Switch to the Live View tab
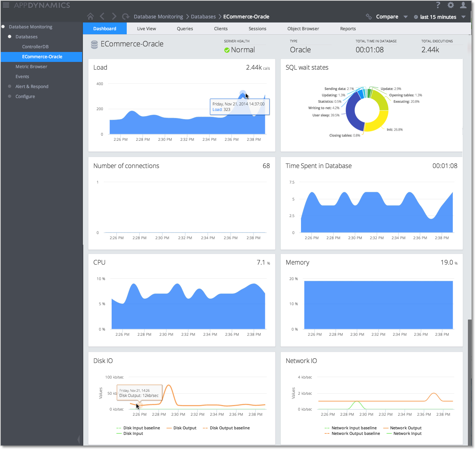The width and height of the screenshot is (476, 450). click(147, 28)
